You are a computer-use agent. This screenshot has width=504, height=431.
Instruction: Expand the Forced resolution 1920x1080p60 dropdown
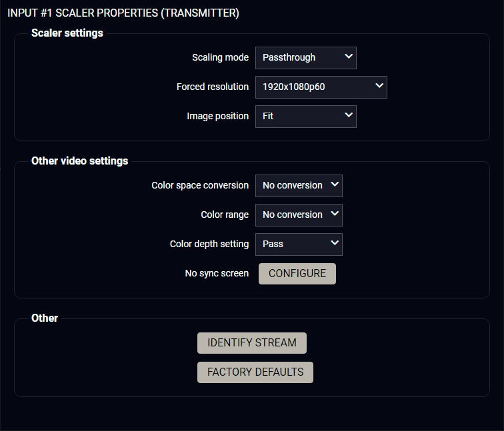(x=321, y=87)
